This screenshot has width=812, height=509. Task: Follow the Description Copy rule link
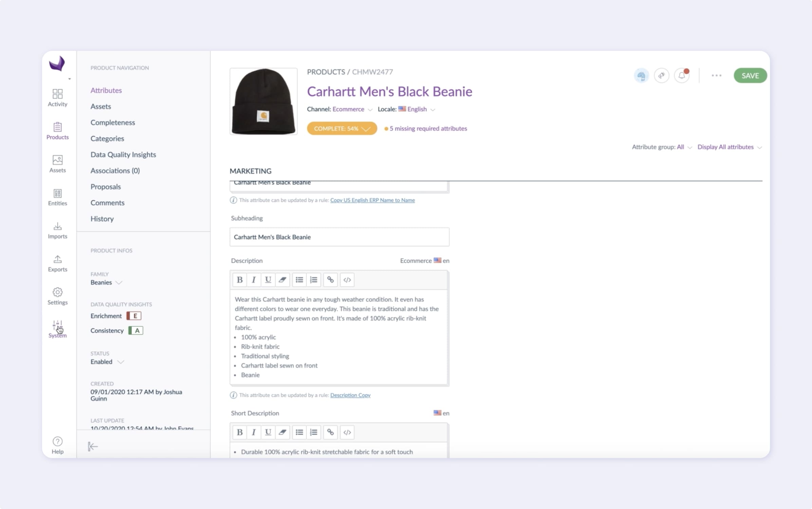click(x=350, y=395)
